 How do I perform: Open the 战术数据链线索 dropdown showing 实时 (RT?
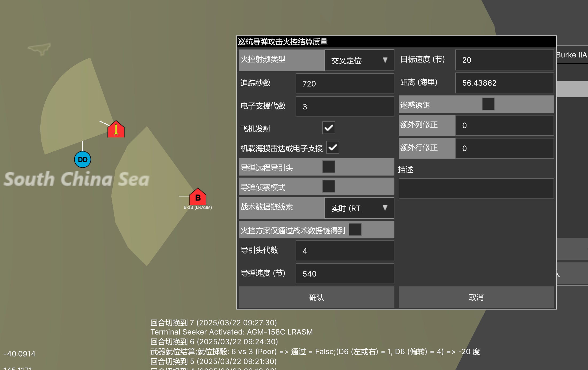click(359, 208)
